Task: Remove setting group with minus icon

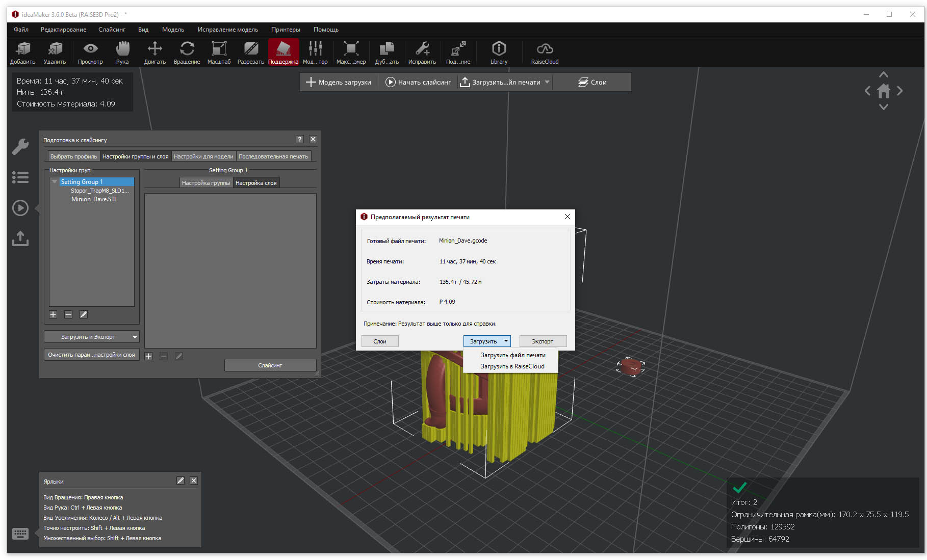Action: pyautogui.click(x=68, y=314)
